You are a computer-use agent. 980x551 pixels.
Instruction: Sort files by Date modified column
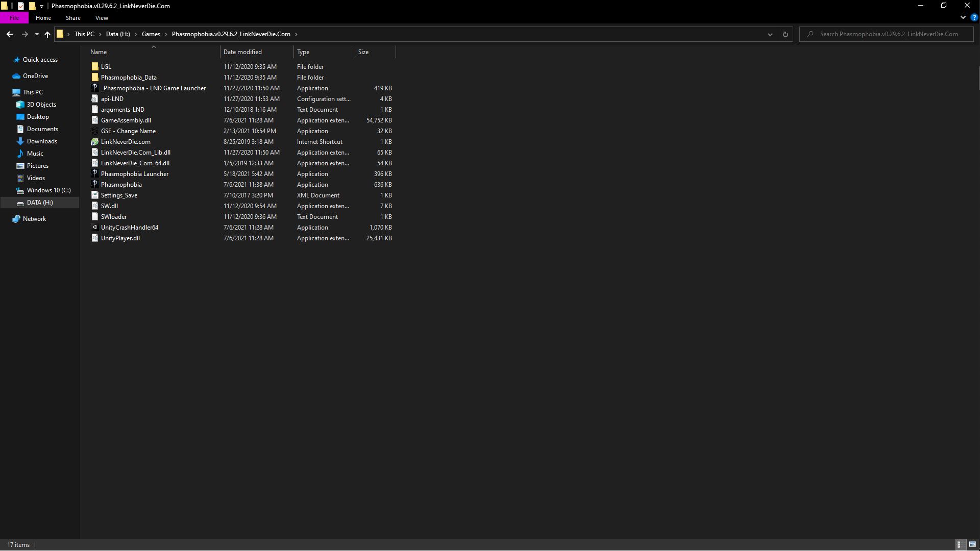click(x=242, y=52)
